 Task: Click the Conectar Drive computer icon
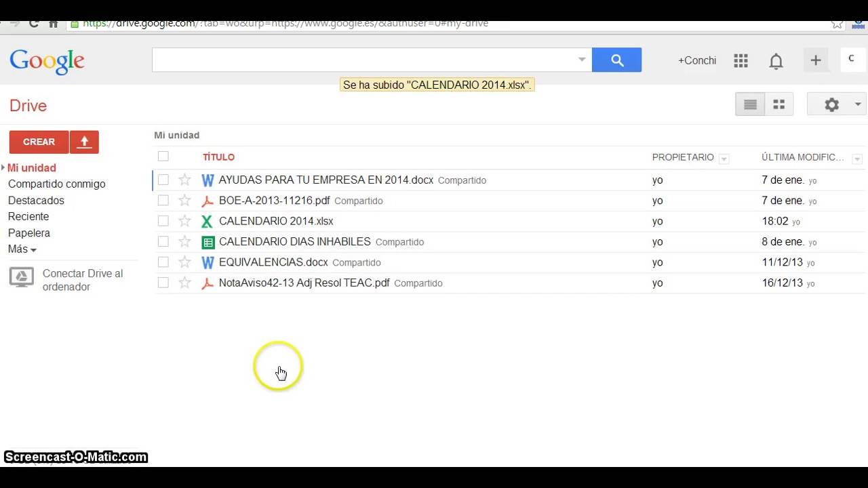[x=22, y=277]
